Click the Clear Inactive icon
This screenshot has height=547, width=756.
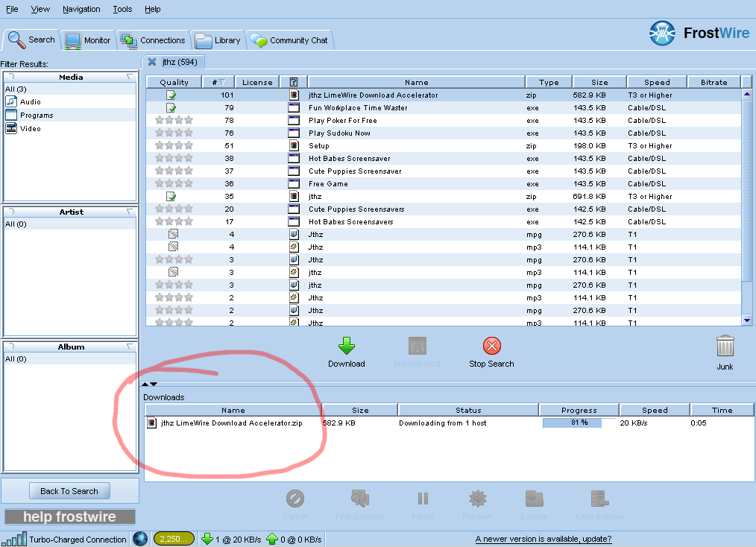[x=599, y=499]
